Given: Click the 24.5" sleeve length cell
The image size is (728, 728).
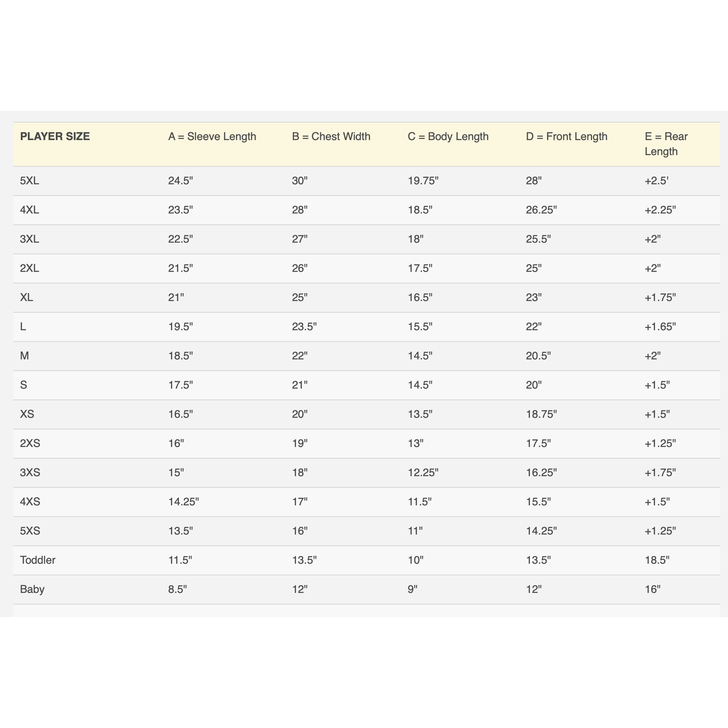Looking at the screenshot, I should tap(181, 181).
